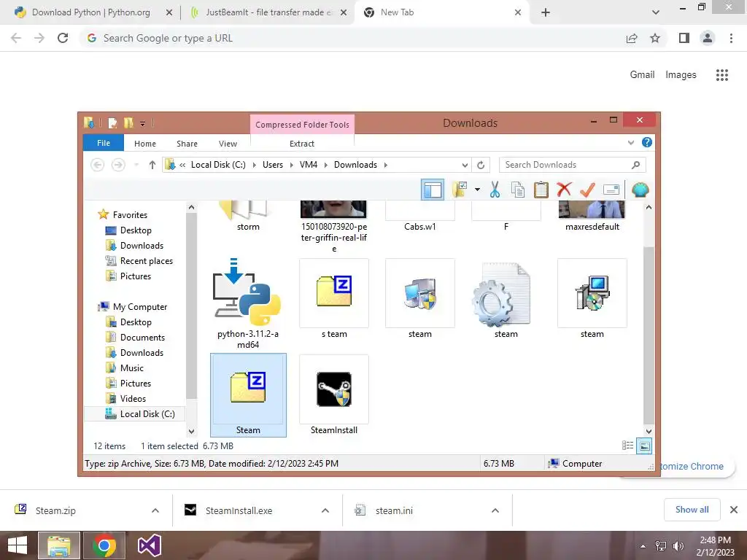The width and height of the screenshot is (747, 560).
Task: Open the Share ribbon tab
Action: tap(187, 144)
